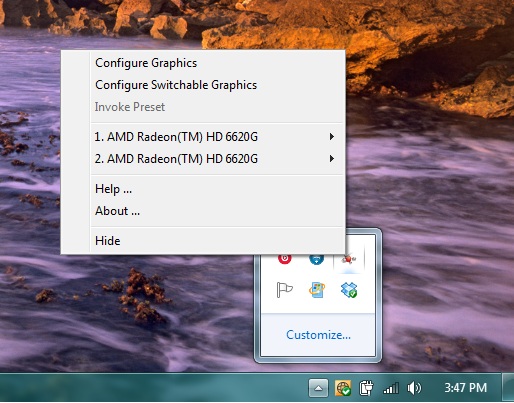This screenshot has height=403, width=514.
Task: Open the battery power plug icon
Action: (x=366, y=388)
